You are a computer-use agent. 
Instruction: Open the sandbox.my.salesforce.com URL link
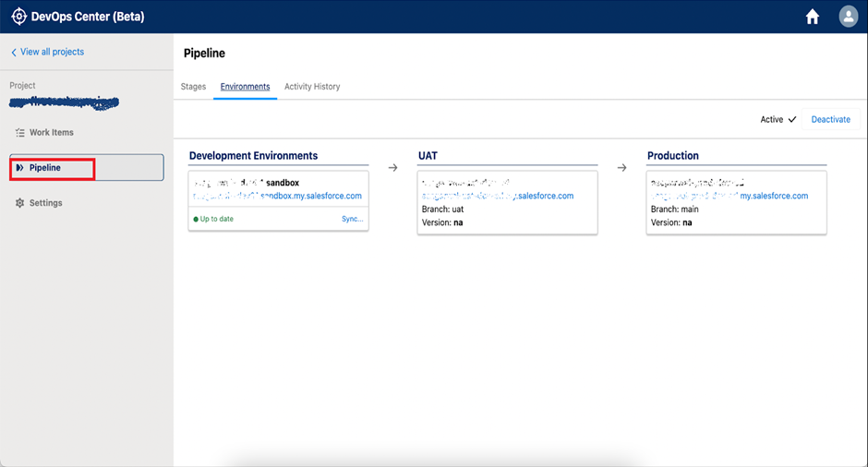pos(277,196)
